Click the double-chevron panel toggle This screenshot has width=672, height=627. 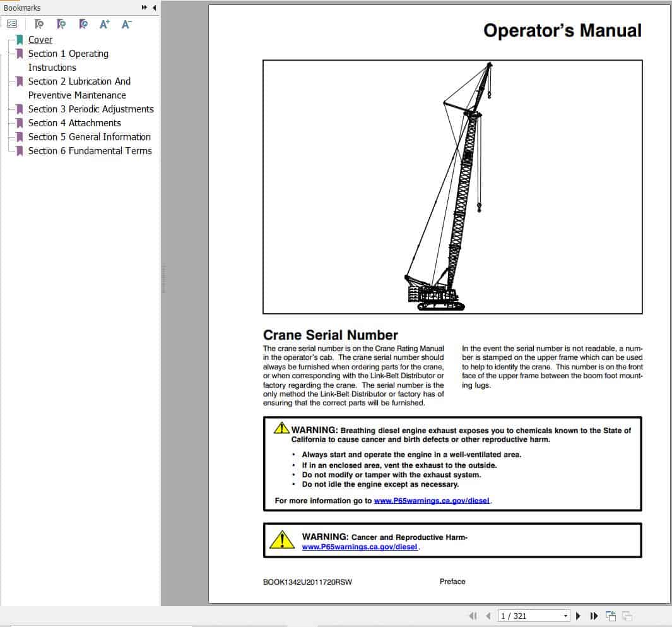[145, 8]
